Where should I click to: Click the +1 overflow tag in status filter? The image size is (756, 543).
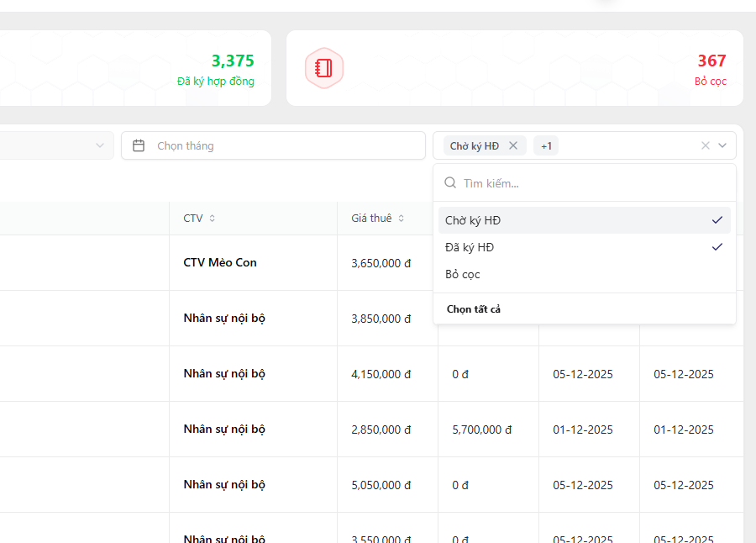click(x=546, y=145)
